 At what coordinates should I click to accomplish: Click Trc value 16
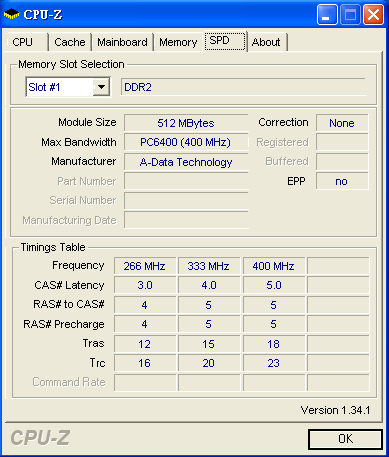pos(145,363)
